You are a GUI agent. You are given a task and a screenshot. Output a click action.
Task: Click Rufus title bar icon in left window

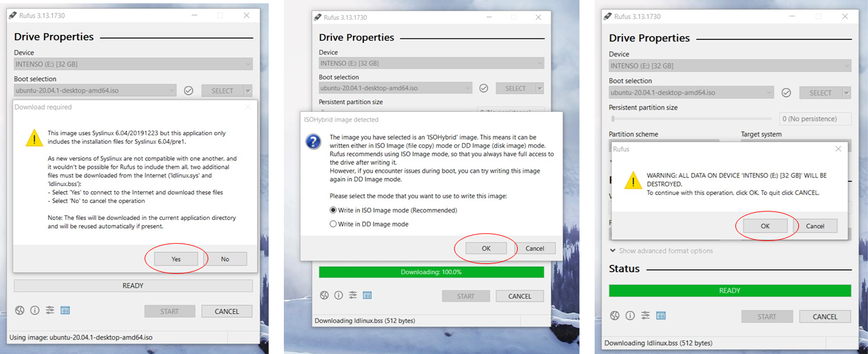(12, 15)
